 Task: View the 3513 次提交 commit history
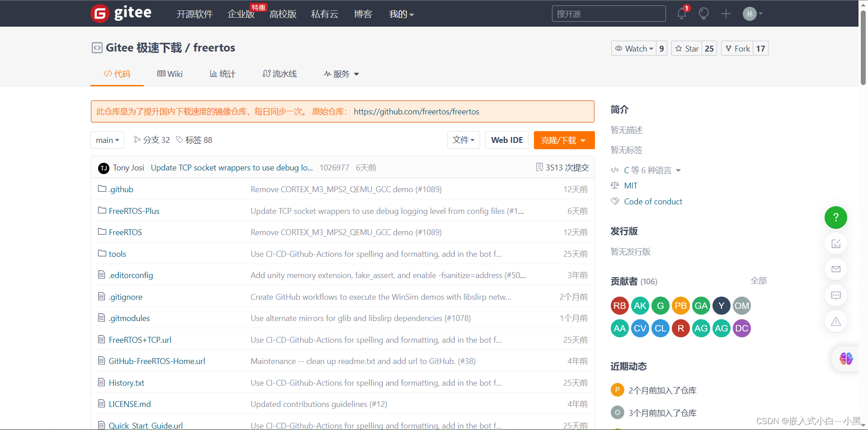click(562, 168)
